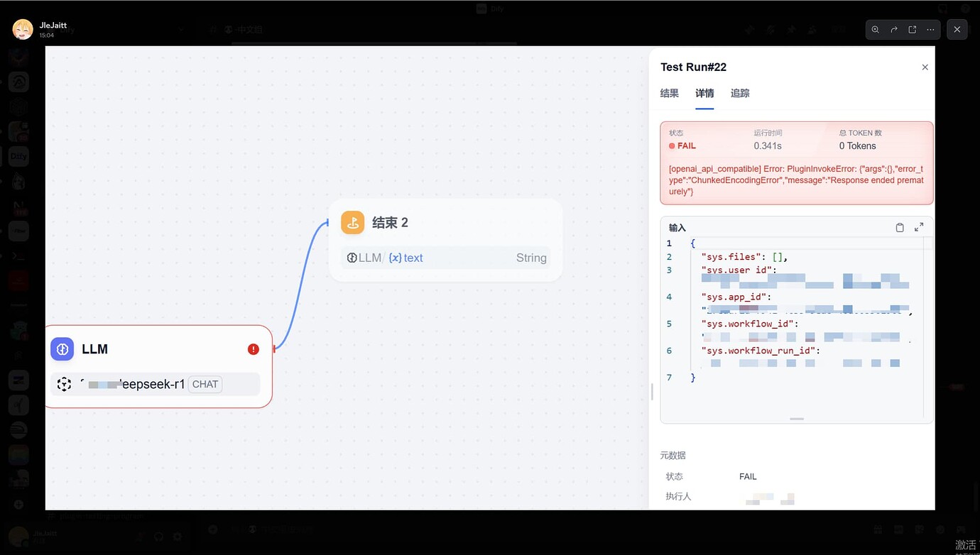Click the 0.341s run time value
The image size is (980, 555).
point(768,146)
